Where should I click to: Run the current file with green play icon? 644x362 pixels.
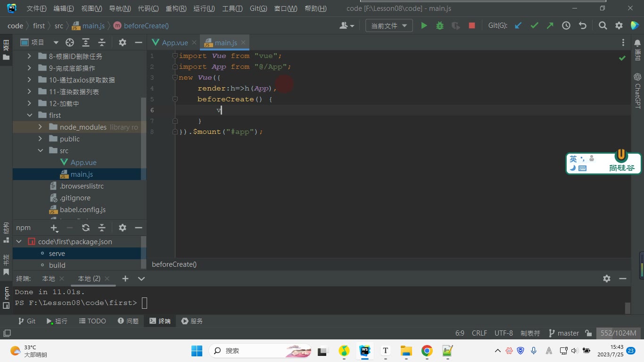(424, 26)
